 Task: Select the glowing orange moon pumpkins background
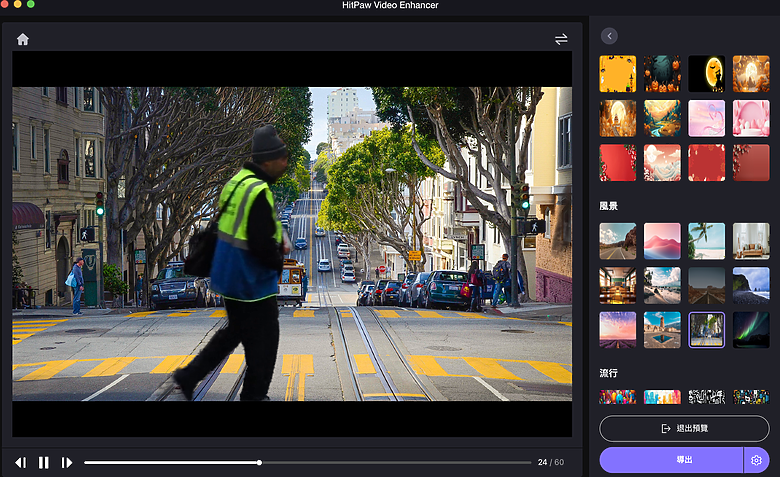tap(751, 74)
